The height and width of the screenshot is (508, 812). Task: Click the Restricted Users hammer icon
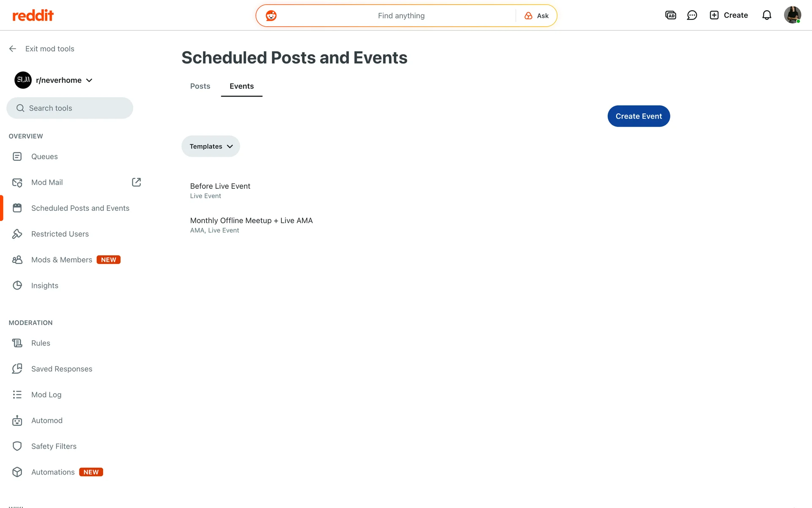17,234
